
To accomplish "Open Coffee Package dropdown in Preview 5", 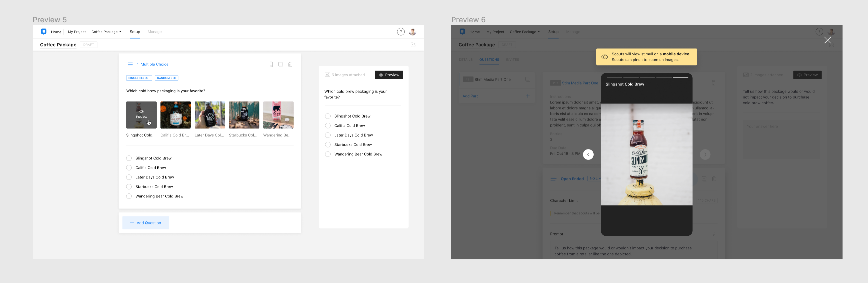I will [106, 32].
